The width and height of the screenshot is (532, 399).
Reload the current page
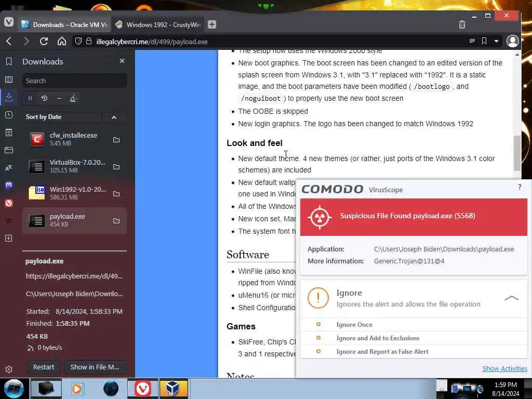point(44,42)
